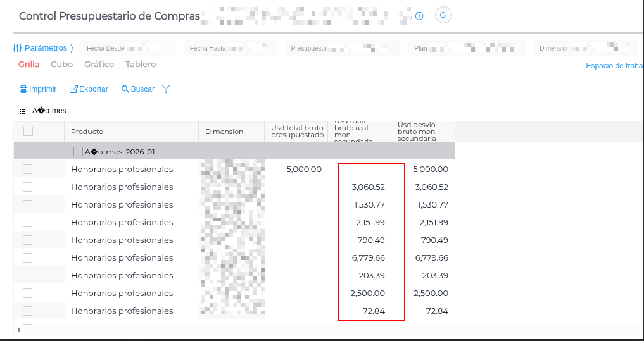Click the Exportar arrow icon
This screenshot has height=341, width=644.
point(73,89)
